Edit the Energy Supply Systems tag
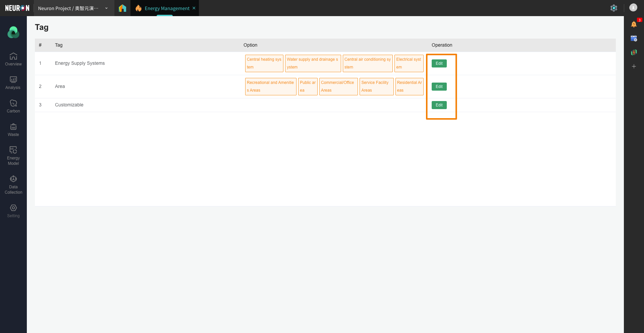Screen dimensions: 644x333 pos(439,63)
